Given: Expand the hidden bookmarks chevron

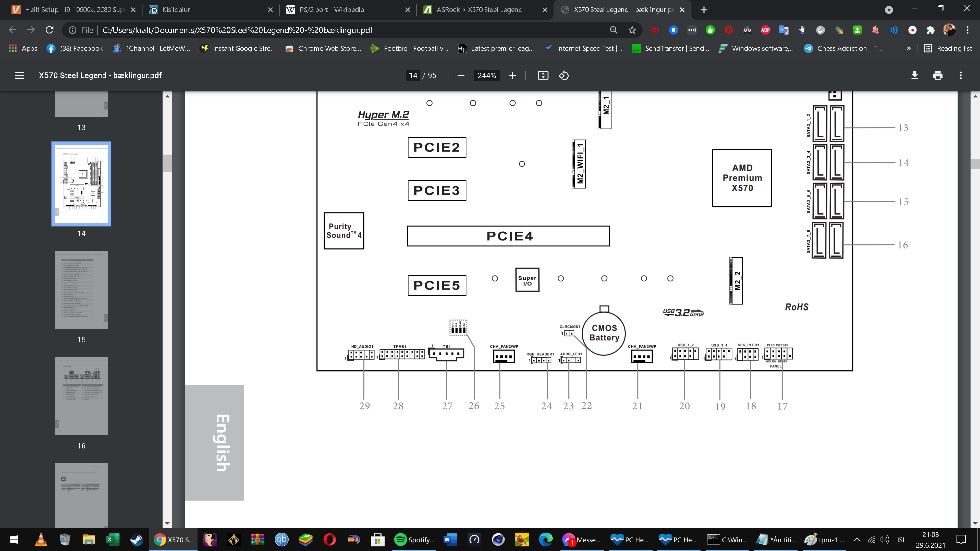Looking at the screenshot, I should [909, 48].
